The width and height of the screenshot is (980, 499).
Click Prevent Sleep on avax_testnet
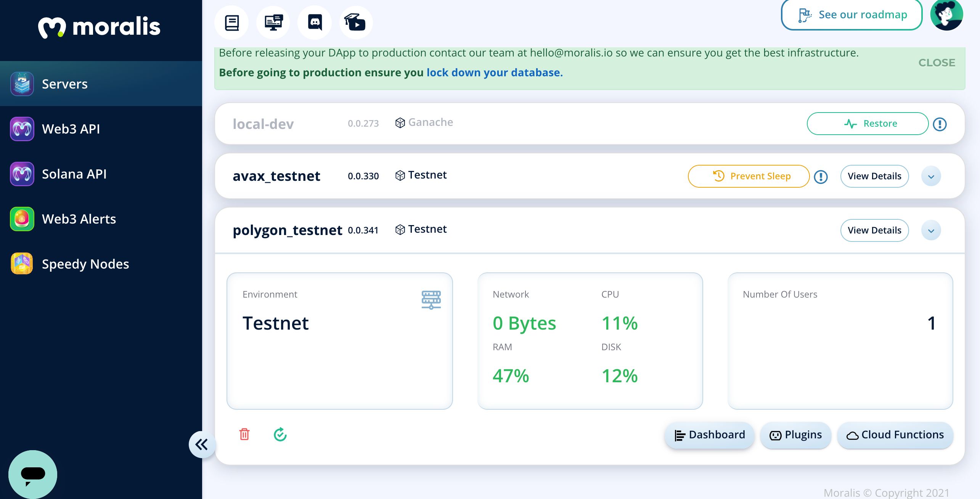749,176
